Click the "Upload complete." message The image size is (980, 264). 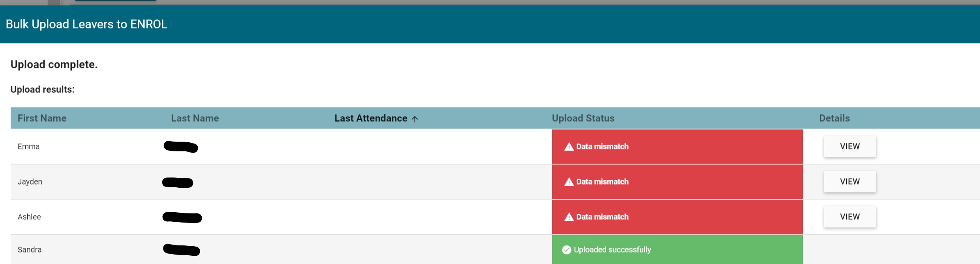[x=54, y=64]
